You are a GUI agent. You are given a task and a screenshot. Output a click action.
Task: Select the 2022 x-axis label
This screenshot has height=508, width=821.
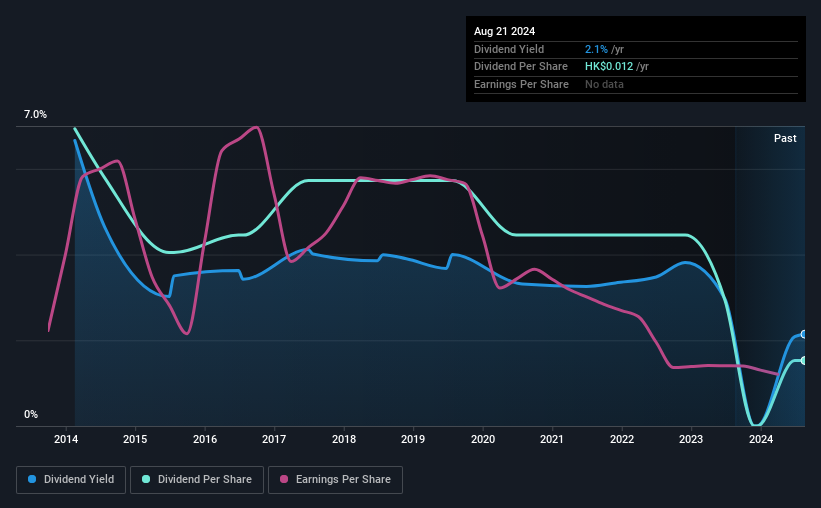pyautogui.click(x=622, y=439)
